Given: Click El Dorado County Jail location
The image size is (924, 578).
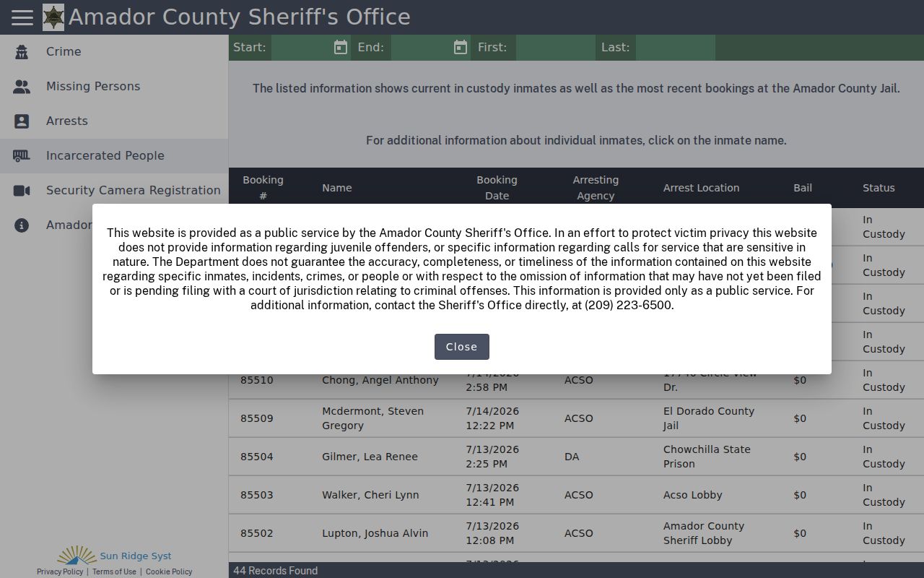Looking at the screenshot, I should click(x=709, y=418).
